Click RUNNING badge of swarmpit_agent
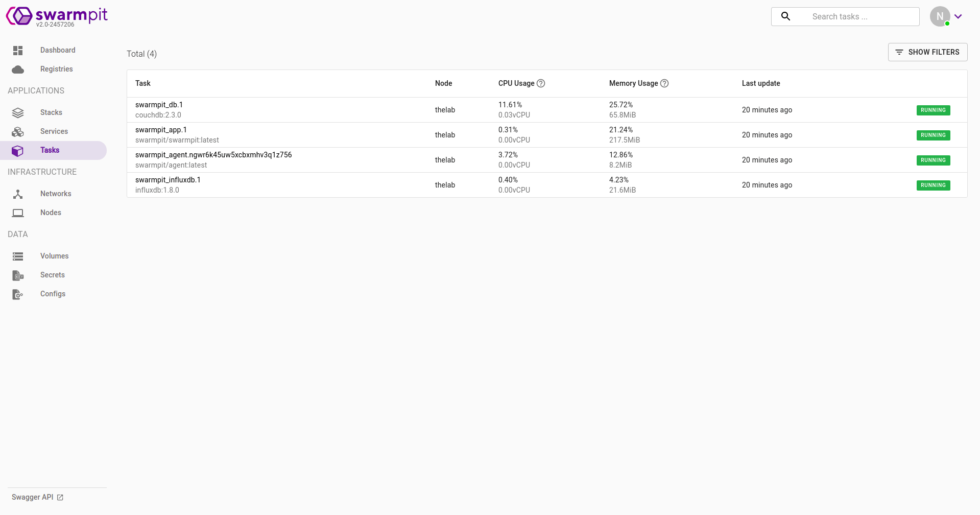Image resolution: width=980 pixels, height=515 pixels. click(x=933, y=160)
